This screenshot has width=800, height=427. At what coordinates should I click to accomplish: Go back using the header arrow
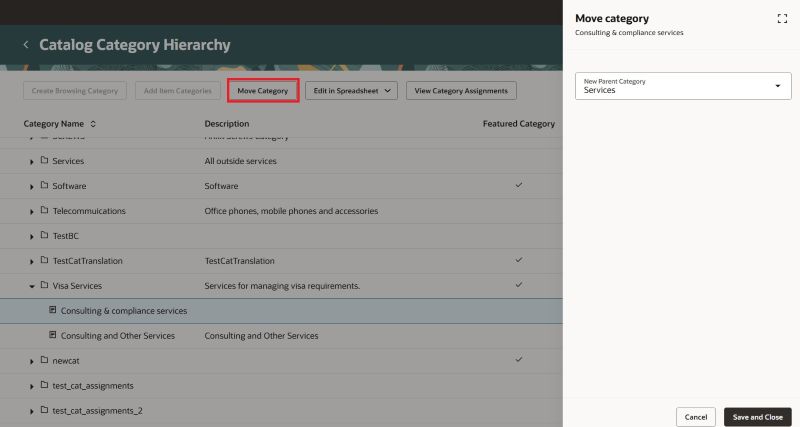click(x=26, y=45)
